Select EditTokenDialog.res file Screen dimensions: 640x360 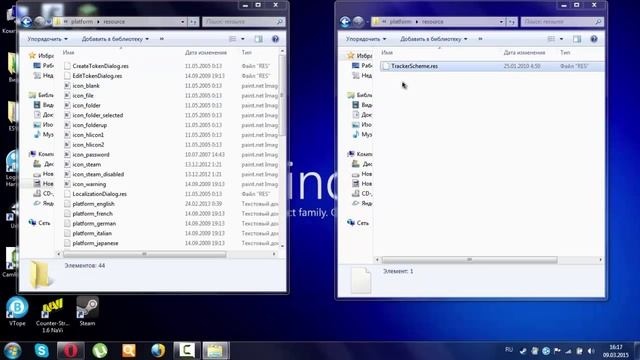(97, 76)
